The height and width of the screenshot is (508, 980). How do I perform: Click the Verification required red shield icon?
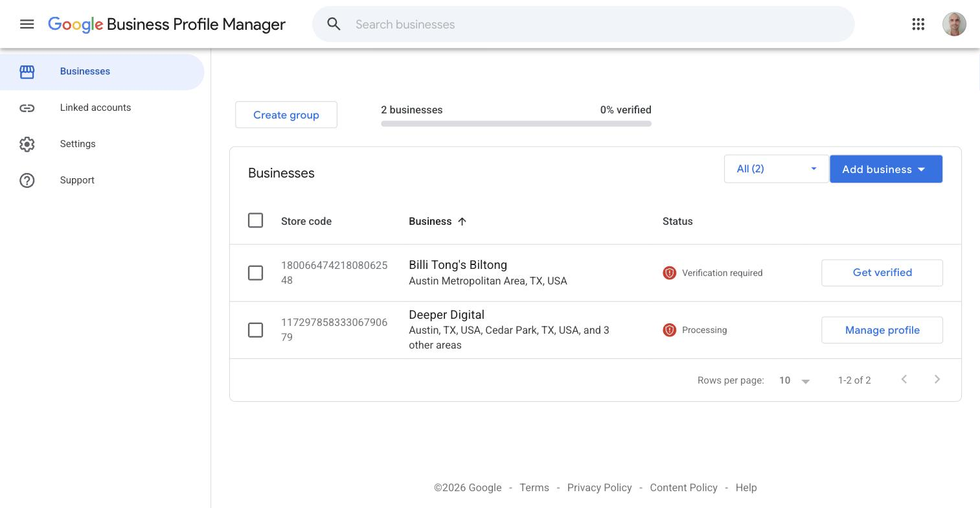coord(669,273)
